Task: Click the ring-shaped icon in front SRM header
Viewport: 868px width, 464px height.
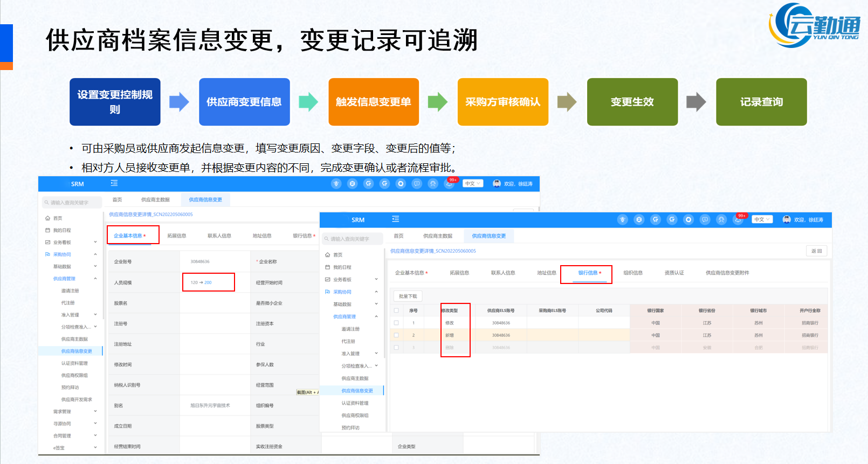Action: pos(688,220)
